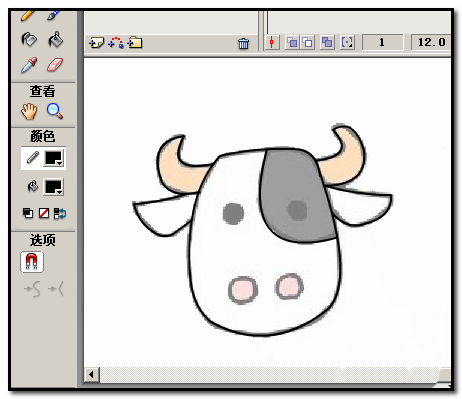Toggle Onion Skin
Screen dimensions: 462x399
point(293,43)
